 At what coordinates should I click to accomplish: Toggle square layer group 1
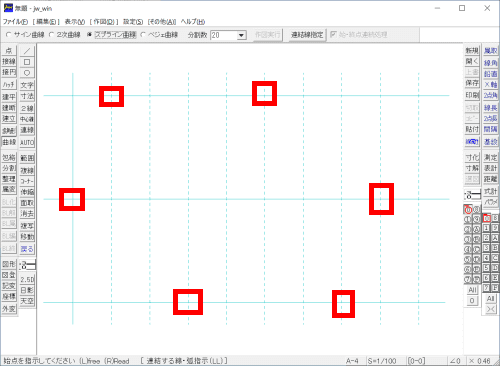pyautogui.click(x=487, y=228)
